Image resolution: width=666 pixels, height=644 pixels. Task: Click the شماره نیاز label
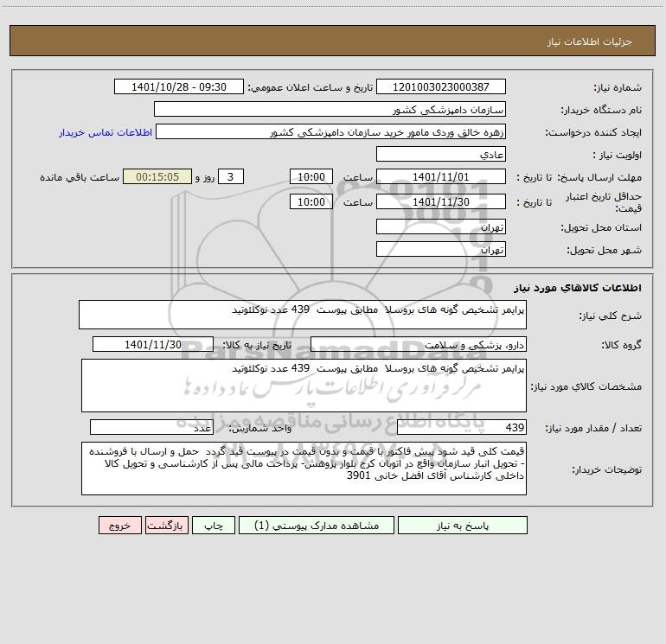tap(618, 88)
